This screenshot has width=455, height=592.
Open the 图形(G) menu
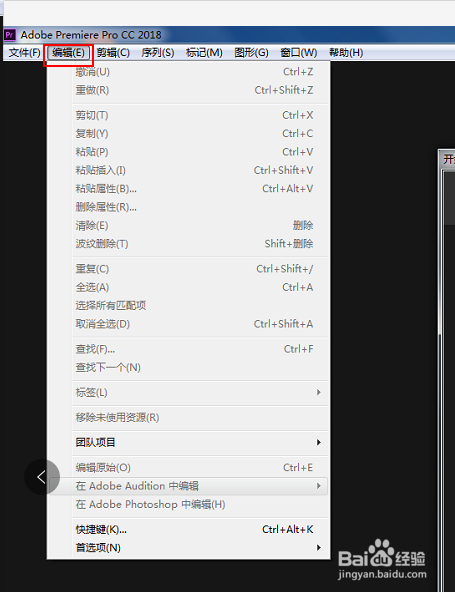click(x=251, y=52)
